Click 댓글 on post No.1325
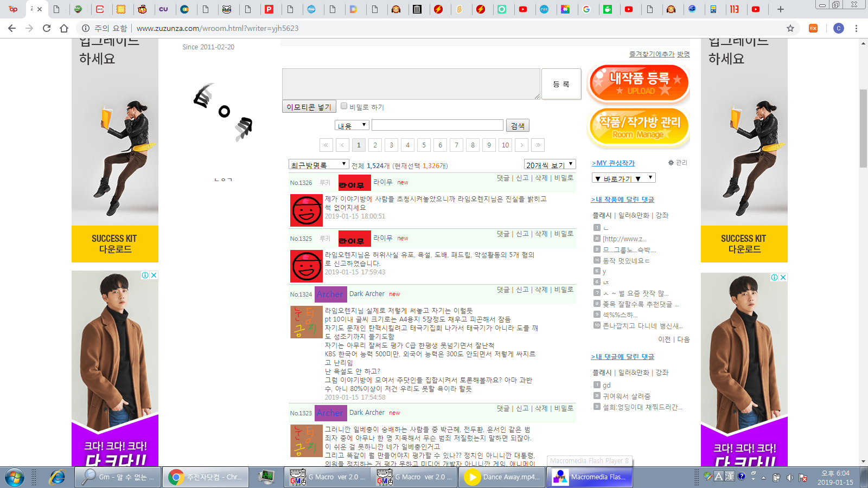Viewport: 868px width, 488px height. [503, 234]
